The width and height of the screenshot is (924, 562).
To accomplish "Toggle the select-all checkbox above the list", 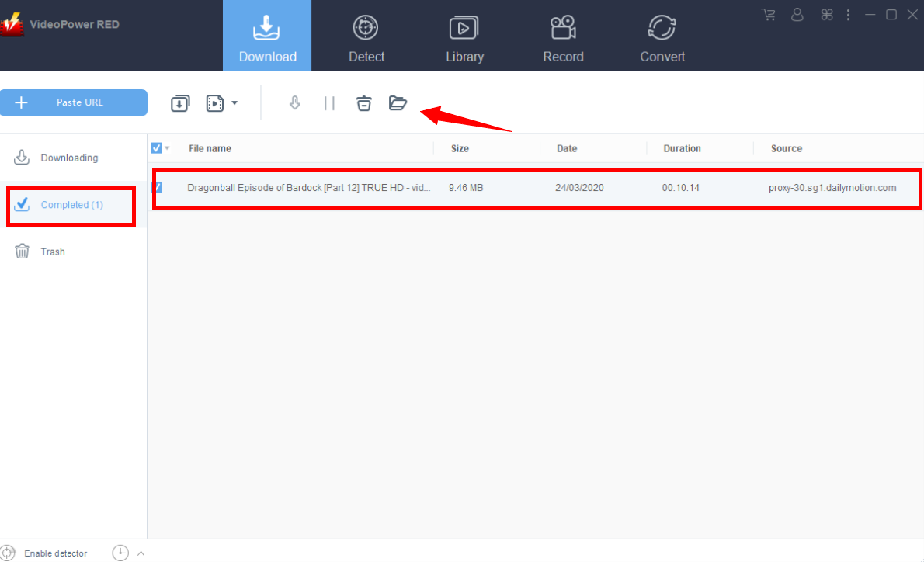I will (x=156, y=147).
